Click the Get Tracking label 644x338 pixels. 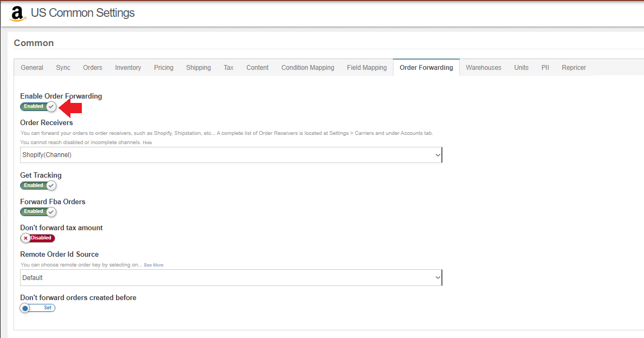point(41,175)
